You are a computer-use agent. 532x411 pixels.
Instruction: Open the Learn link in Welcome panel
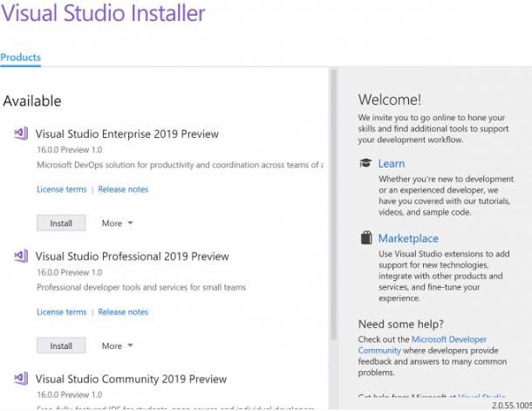click(x=392, y=163)
